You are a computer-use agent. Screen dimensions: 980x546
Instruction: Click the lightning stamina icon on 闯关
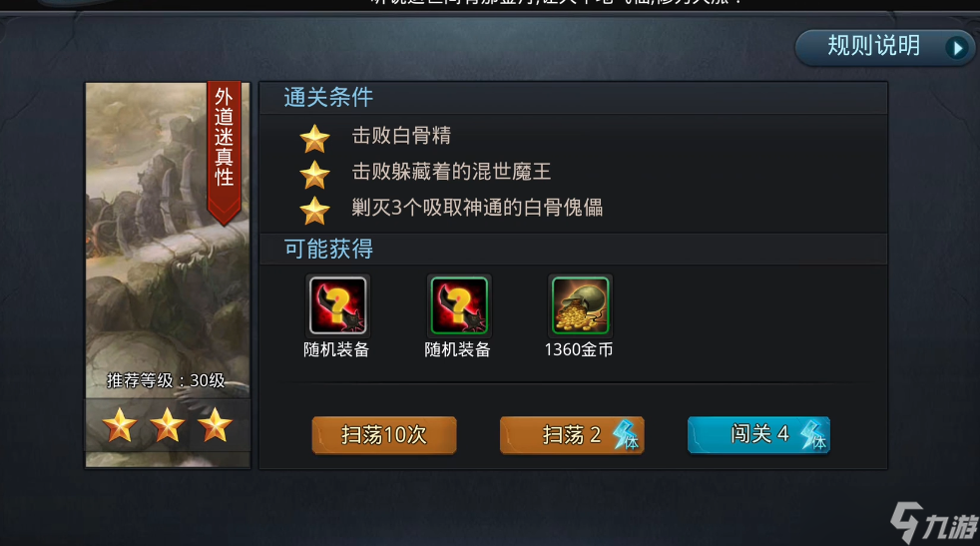[813, 434]
